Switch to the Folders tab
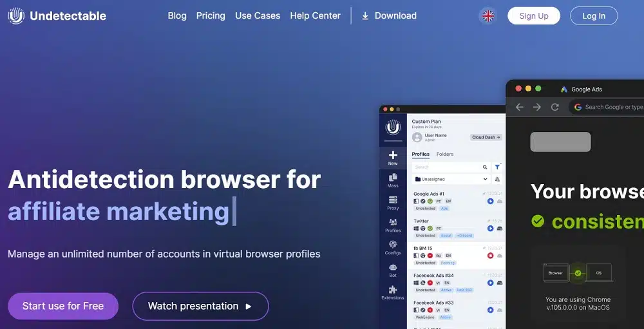Viewport: 644px width, 329px height. pyautogui.click(x=445, y=155)
